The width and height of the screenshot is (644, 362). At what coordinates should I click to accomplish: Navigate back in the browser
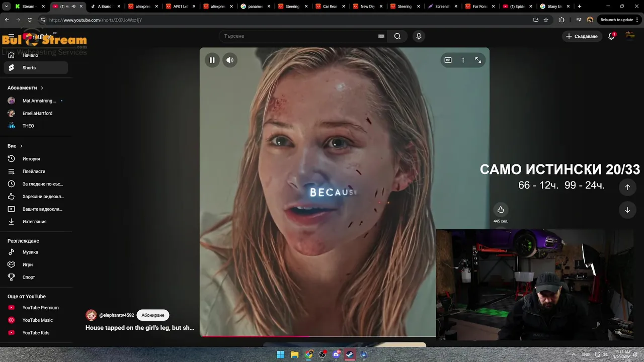pos(7,20)
